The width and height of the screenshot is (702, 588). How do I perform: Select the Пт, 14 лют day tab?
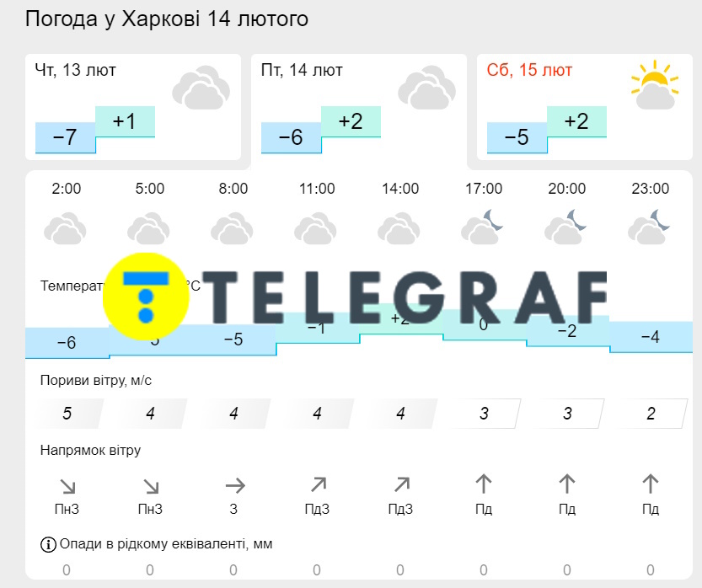pos(359,107)
